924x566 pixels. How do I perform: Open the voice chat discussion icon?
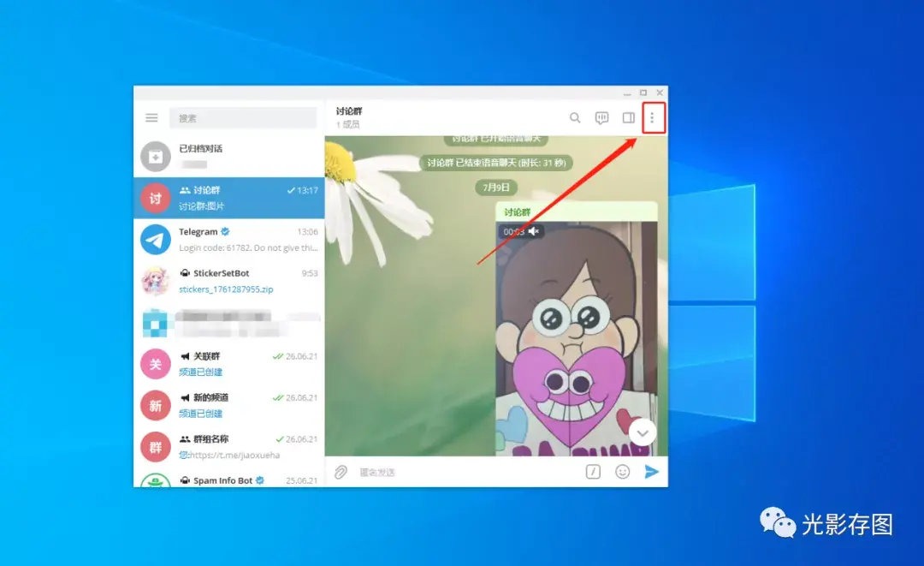point(601,118)
